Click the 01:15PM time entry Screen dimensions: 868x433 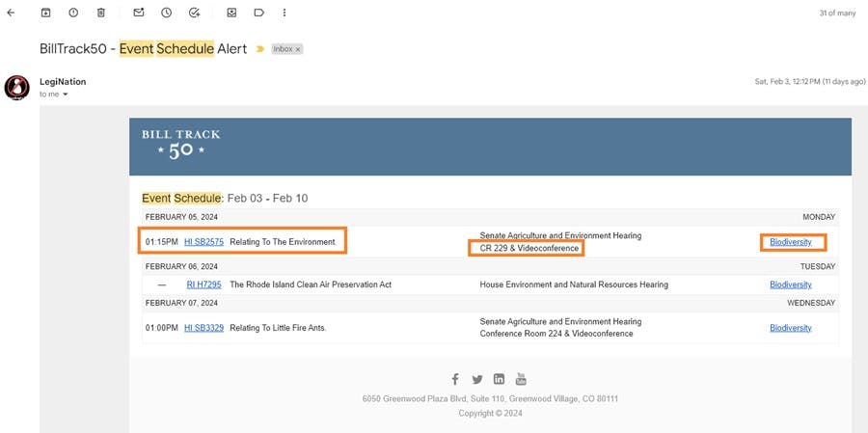[x=162, y=241]
